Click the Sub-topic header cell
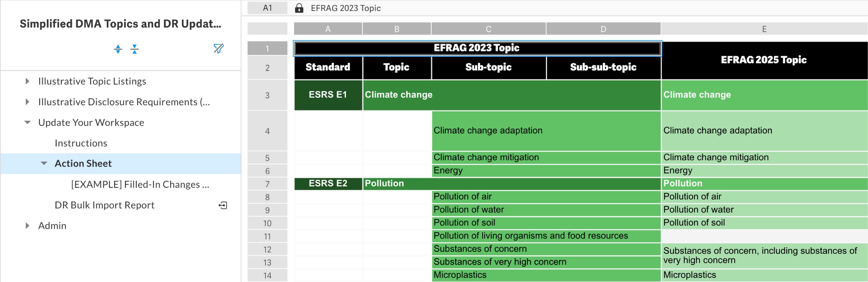 (x=489, y=67)
